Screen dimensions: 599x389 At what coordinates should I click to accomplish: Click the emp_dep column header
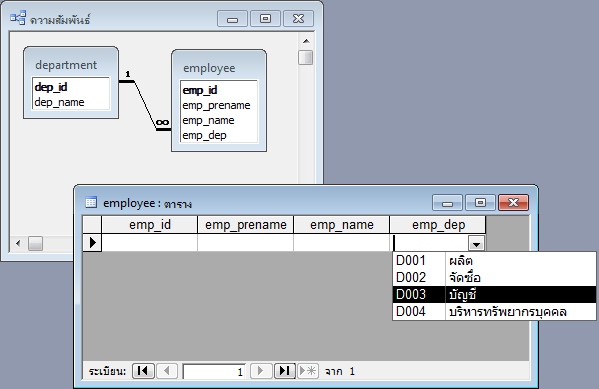(x=438, y=225)
